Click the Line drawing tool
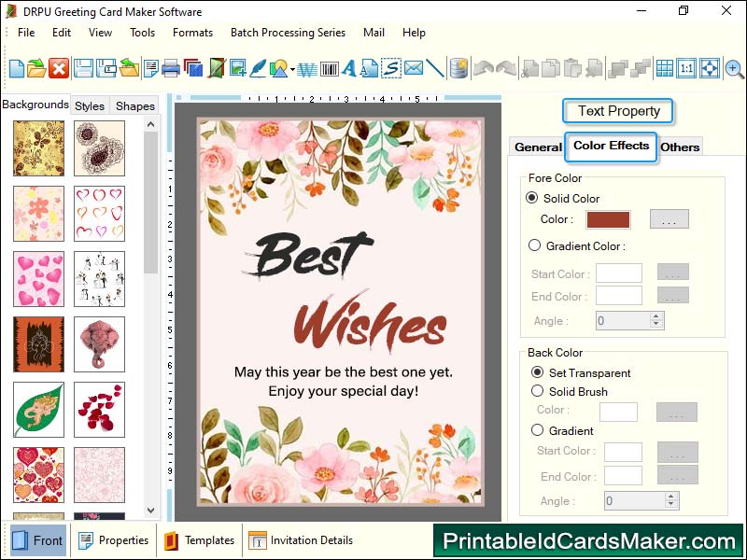The image size is (747, 560). tap(436, 68)
